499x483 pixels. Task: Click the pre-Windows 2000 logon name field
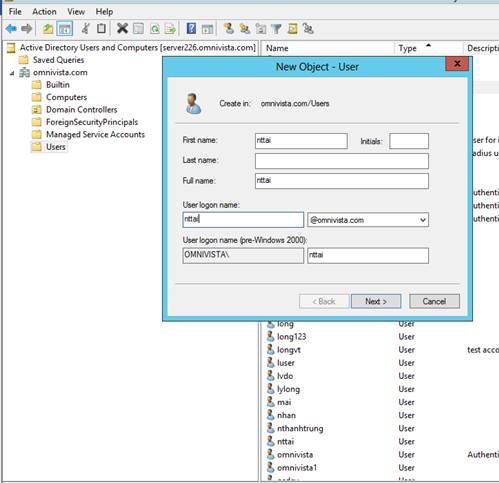click(368, 256)
